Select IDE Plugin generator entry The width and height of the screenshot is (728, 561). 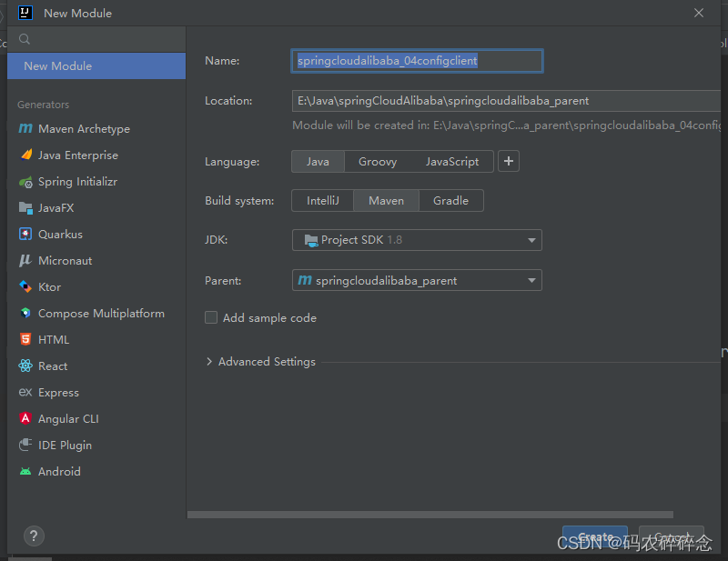point(96,445)
